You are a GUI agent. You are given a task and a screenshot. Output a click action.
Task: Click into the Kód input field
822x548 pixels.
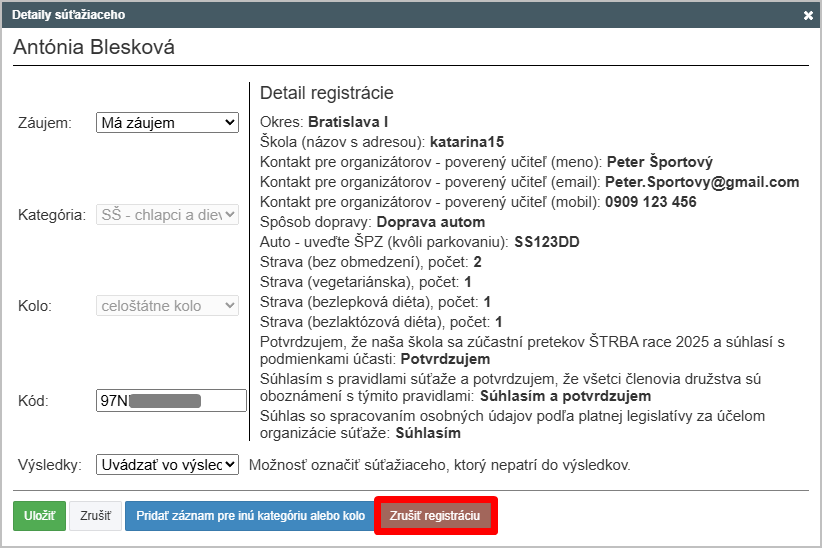point(171,400)
